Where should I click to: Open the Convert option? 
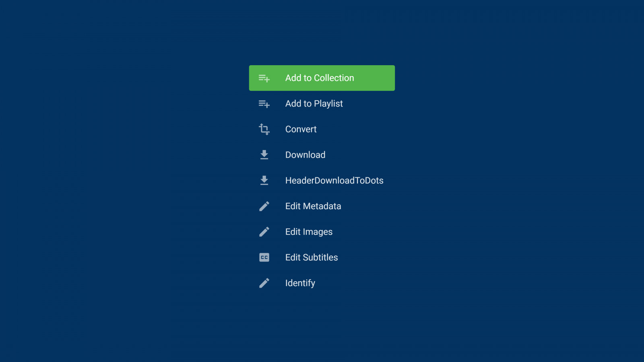tap(322, 129)
